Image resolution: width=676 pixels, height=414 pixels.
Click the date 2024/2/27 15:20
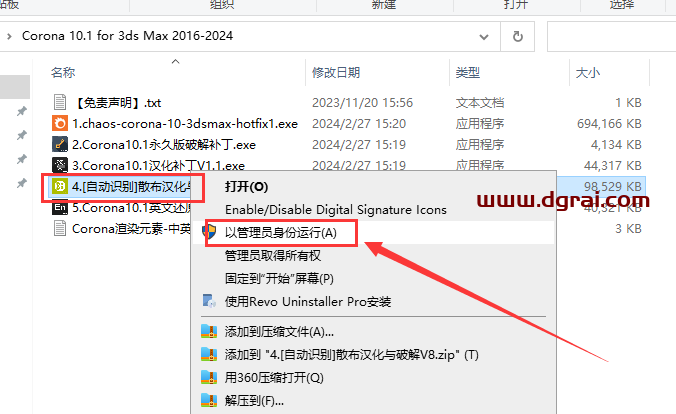(x=359, y=124)
